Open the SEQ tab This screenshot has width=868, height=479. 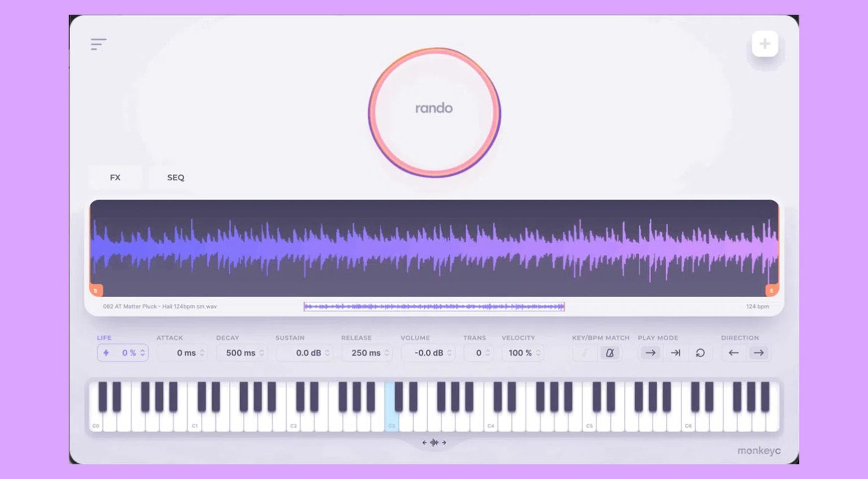[x=176, y=177]
